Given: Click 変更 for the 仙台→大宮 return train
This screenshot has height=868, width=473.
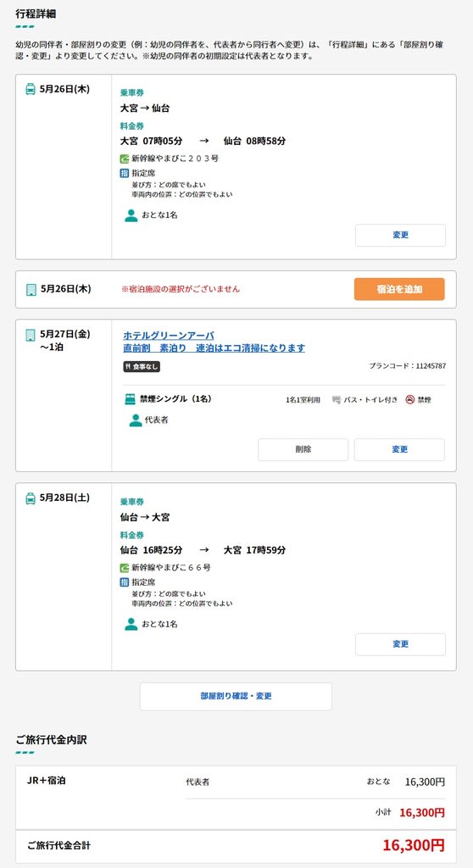Looking at the screenshot, I should (400, 644).
